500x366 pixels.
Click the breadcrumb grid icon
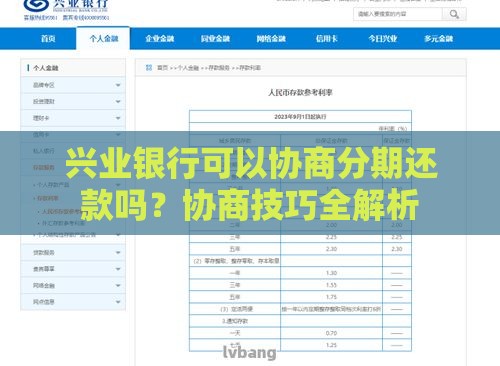tap(149, 68)
